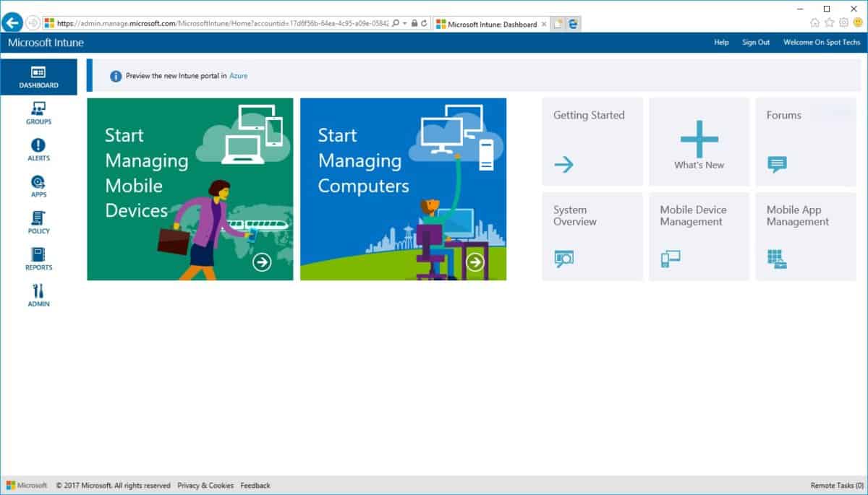Click the What's New label

[699, 165]
